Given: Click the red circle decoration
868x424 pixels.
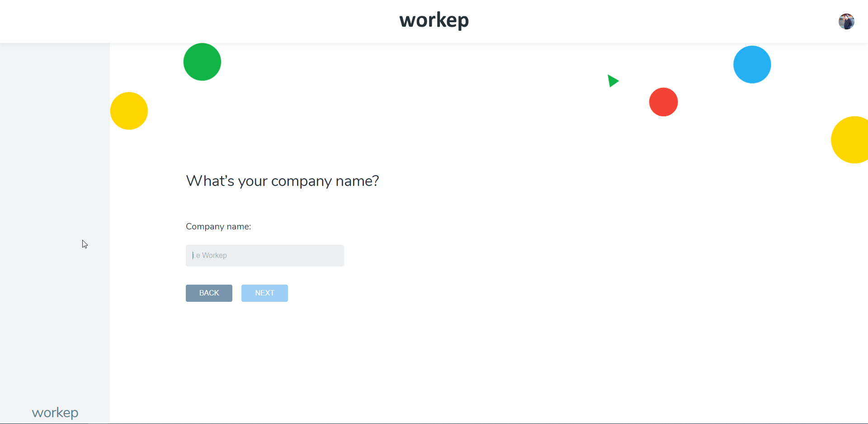Looking at the screenshot, I should point(663,102).
